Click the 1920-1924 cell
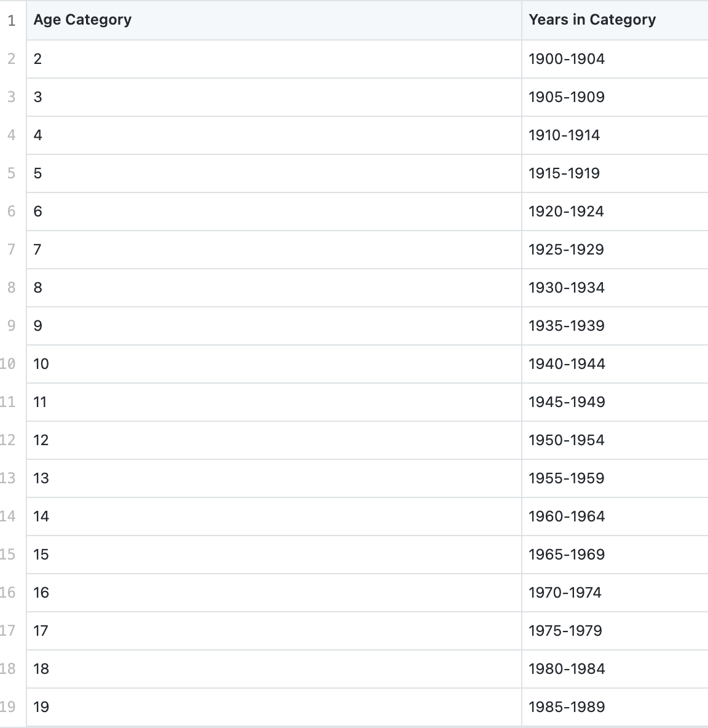This screenshot has width=708, height=728. coord(566,212)
